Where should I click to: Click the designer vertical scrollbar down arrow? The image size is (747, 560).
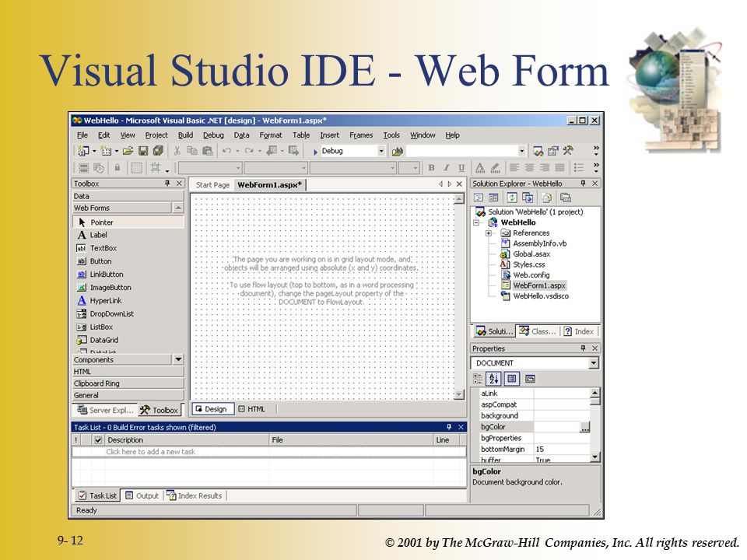pos(459,394)
